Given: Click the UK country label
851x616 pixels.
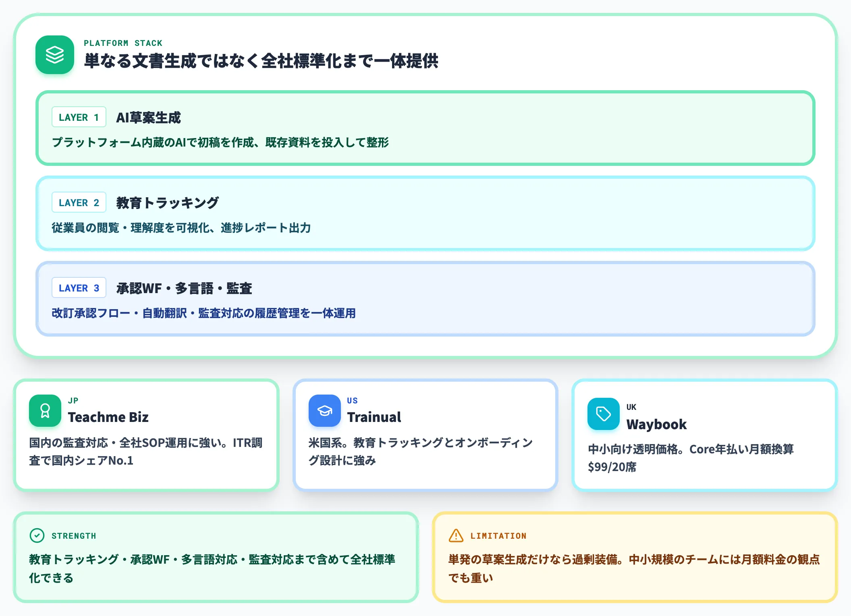Looking at the screenshot, I should click(631, 407).
